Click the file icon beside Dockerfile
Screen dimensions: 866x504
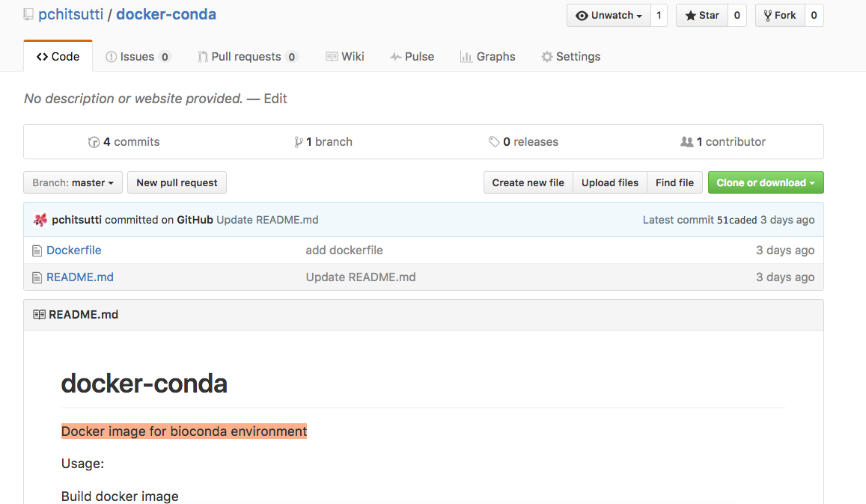click(x=37, y=251)
